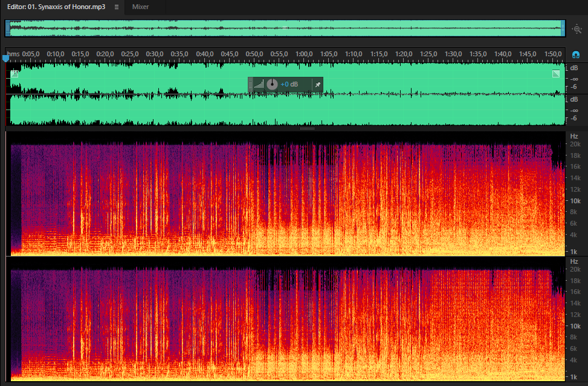Click the Hz label of the lower spectrogram

(573, 261)
